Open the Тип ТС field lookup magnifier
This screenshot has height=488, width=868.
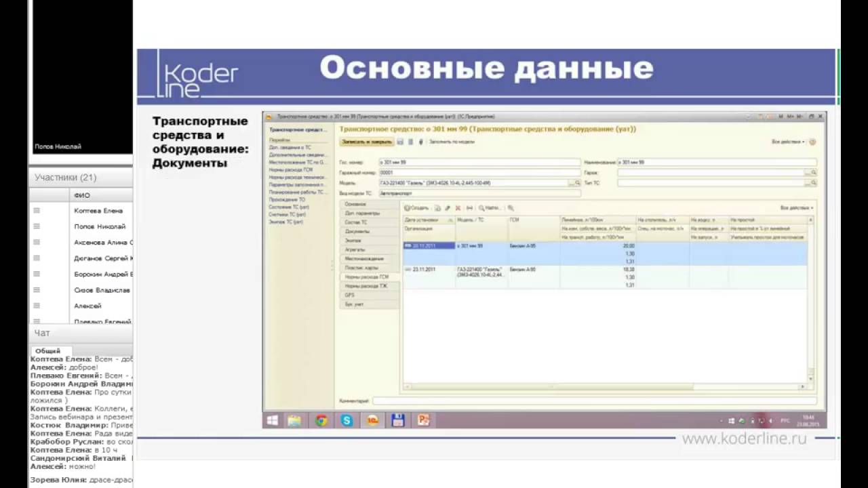click(x=814, y=183)
